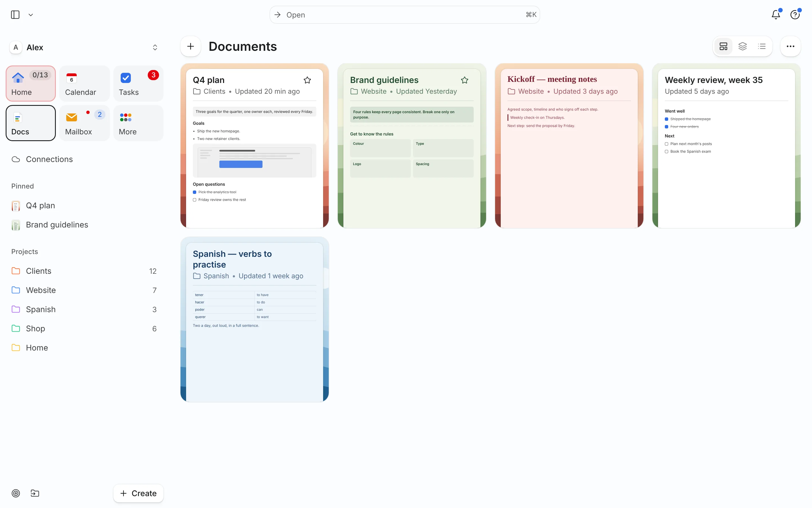Click the Create button

138,493
